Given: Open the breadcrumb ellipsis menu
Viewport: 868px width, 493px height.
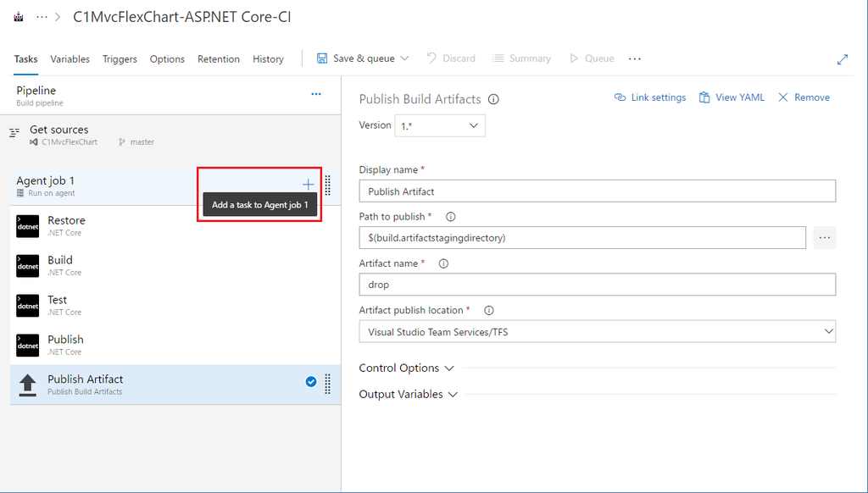Looking at the screenshot, I should click(42, 17).
